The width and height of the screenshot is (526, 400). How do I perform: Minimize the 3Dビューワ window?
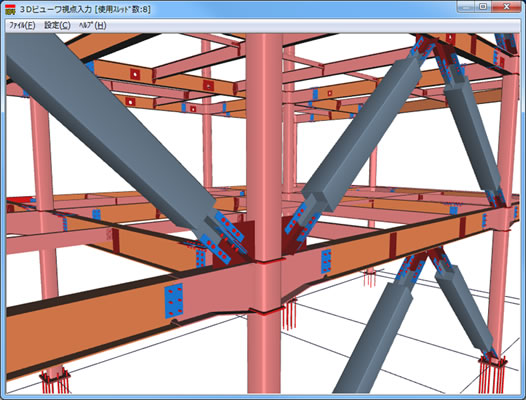click(466, 7)
